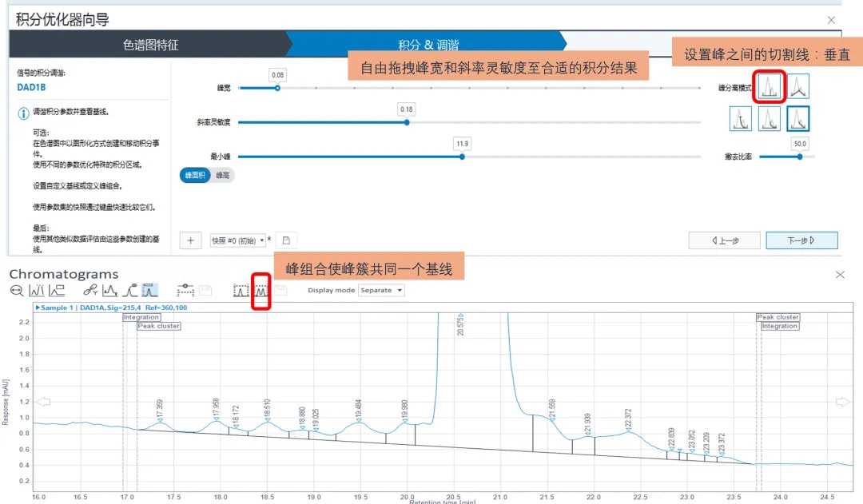Open the Display mode dropdown
This screenshot has height=504, width=863.
tap(380, 291)
